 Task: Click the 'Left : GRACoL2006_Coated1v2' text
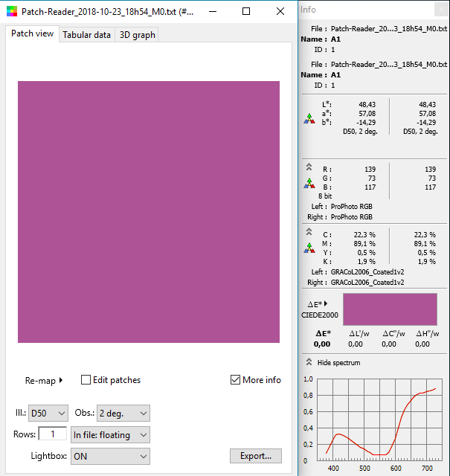tap(358, 272)
